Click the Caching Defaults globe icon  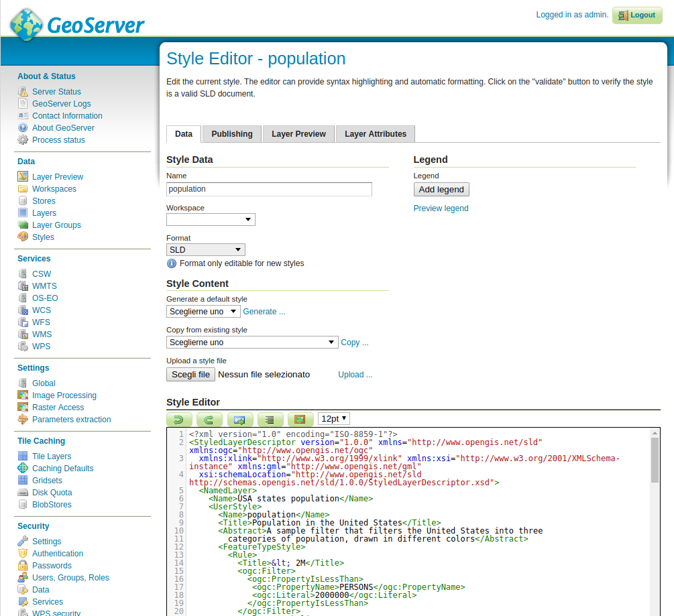click(23, 468)
